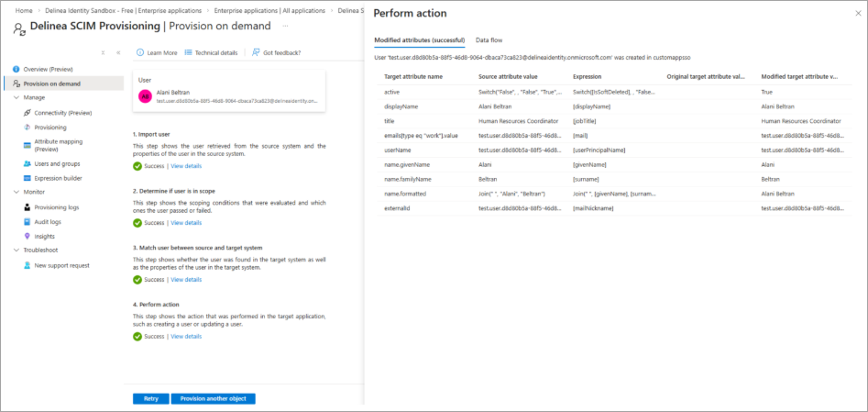Viewport: 868px width, 412px height.
Task: Open Connectivity (Preview) icon in sidebar
Action: click(27, 112)
